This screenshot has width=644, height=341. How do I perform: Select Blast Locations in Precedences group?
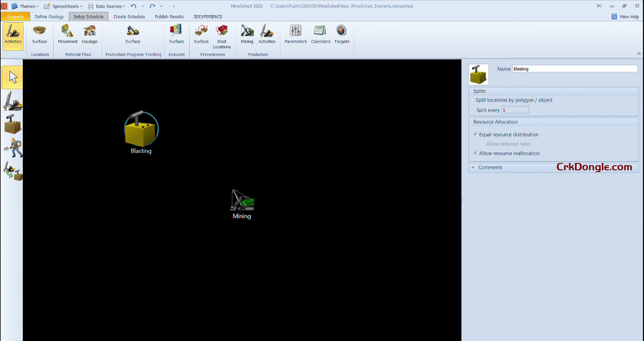pyautogui.click(x=222, y=36)
